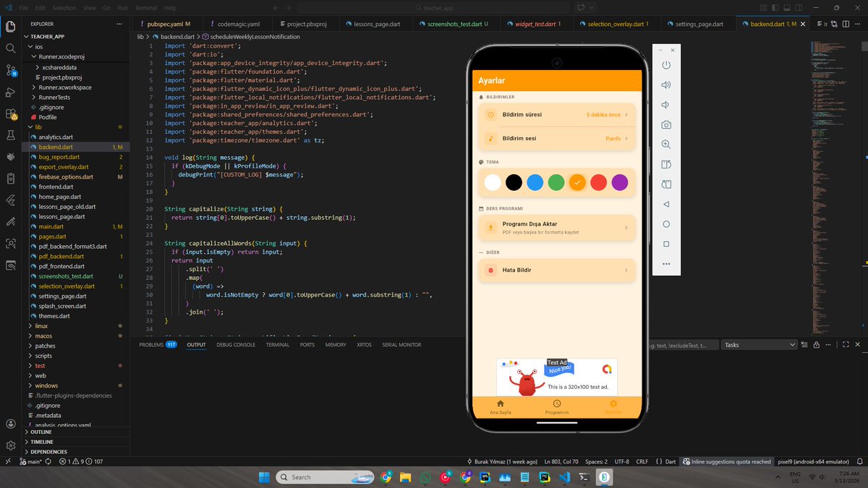Click the emulator zoom magnifier icon

tap(666, 145)
